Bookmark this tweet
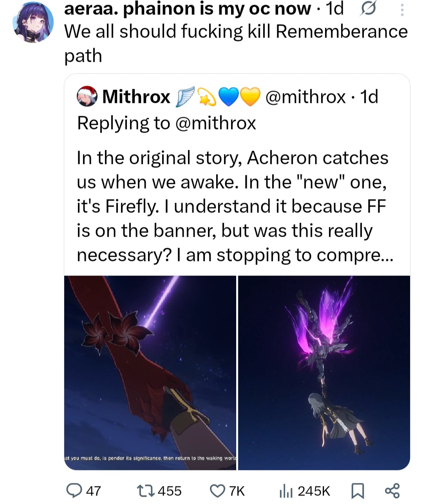 pyautogui.click(x=357, y=490)
